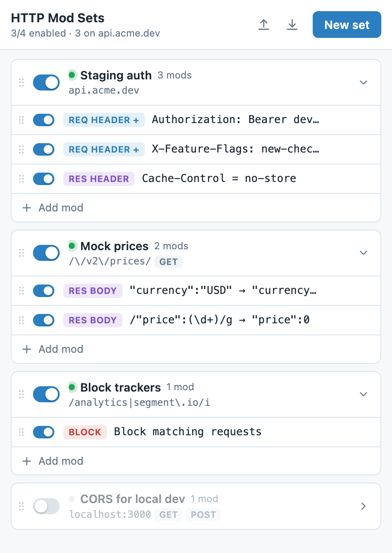
Task: Disable the Mock prices set
Action: (x=46, y=253)
